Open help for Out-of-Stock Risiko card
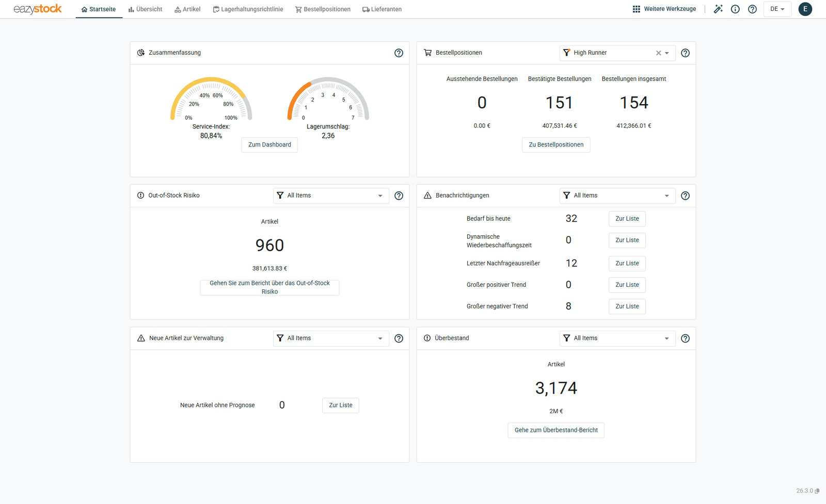The width and height of the screenshot is (826, 504). (x=399, y=196)
